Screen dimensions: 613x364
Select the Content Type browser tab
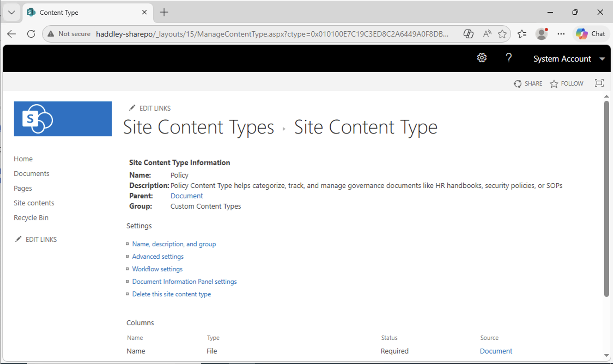point(88,12)
